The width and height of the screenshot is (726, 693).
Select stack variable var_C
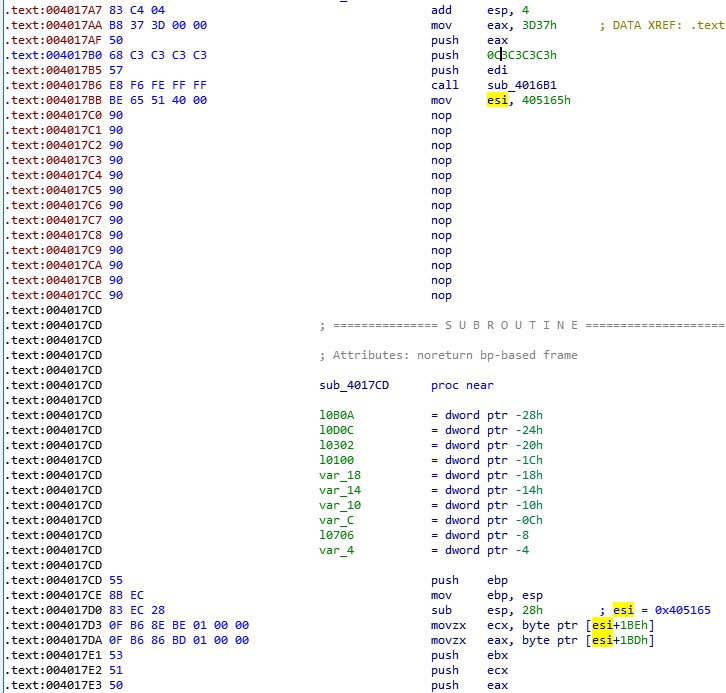pos(337,520)
